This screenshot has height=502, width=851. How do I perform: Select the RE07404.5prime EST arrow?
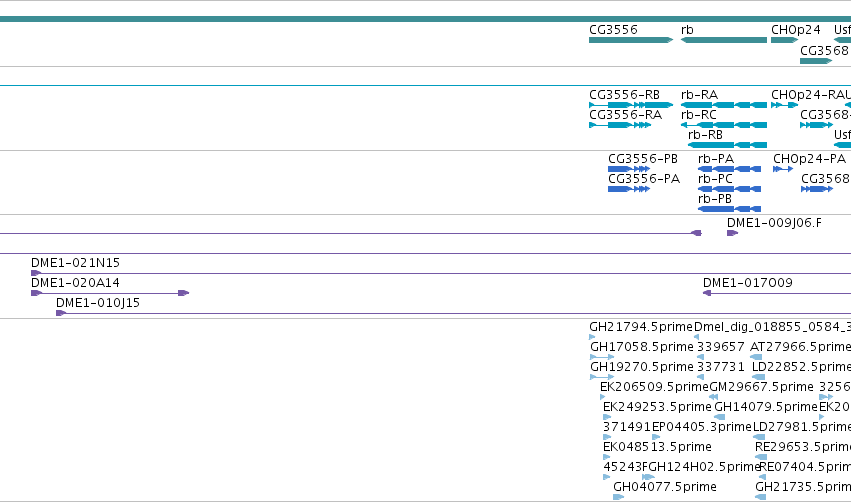click(x=763, y=477)
